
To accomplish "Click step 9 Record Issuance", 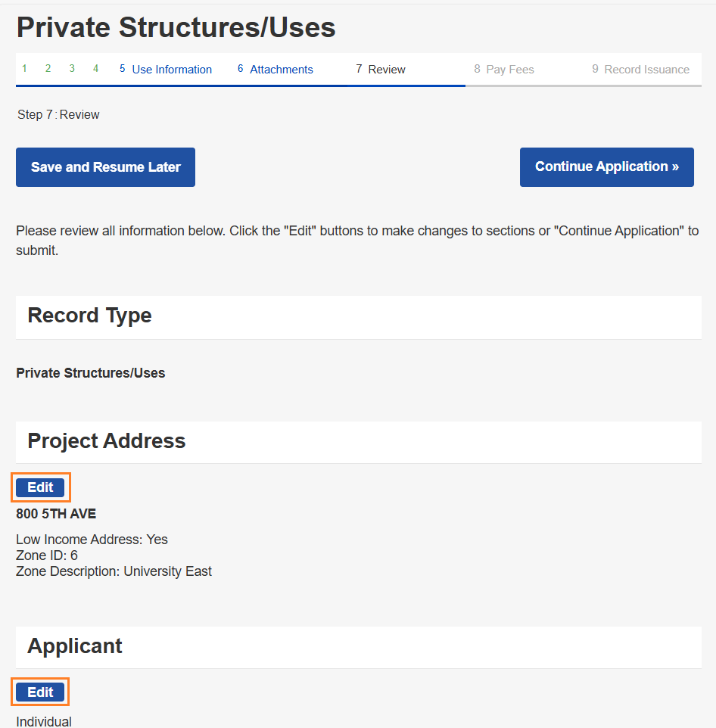I will (x=640, y=70).
